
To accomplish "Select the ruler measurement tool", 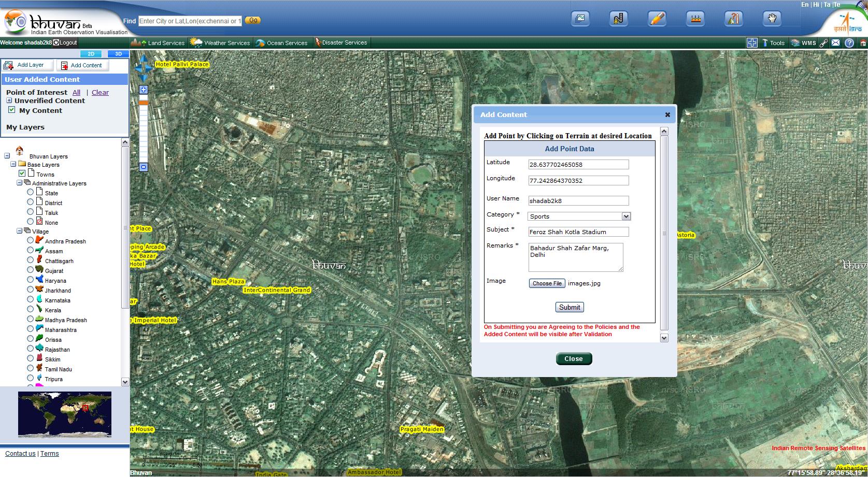I will 695,19.
